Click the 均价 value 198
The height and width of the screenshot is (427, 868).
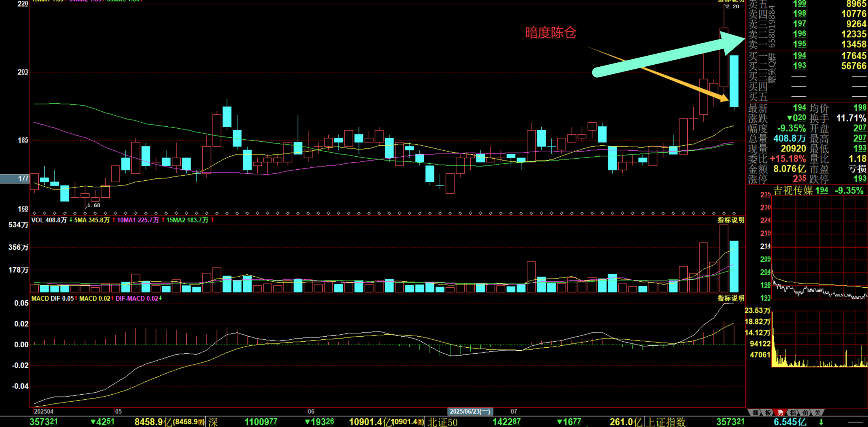pyautogui.click(x=860, y=108)
